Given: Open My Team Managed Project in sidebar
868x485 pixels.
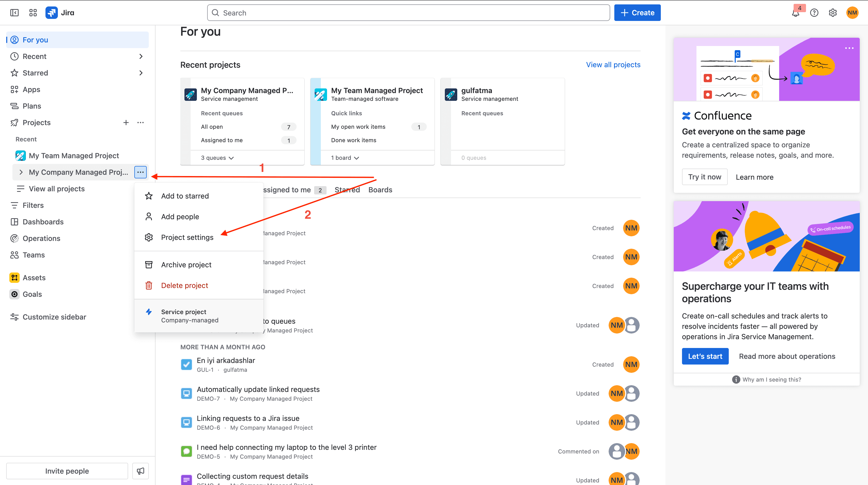Looking at the screenshot, I should [x=80, y=155].
